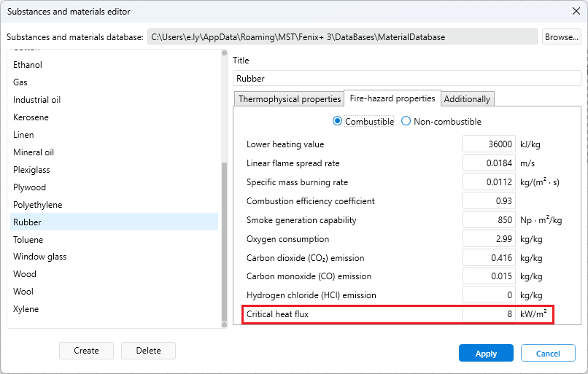Switch to Thermophysical properties tab
The height and width of the screenshot is (374, 588).
point(289,99)
